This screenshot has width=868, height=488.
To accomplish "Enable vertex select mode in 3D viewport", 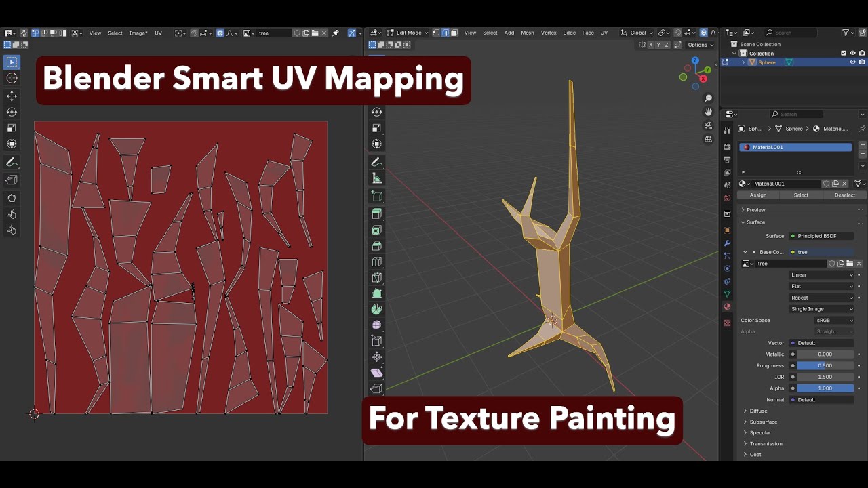I will [437, 33].
